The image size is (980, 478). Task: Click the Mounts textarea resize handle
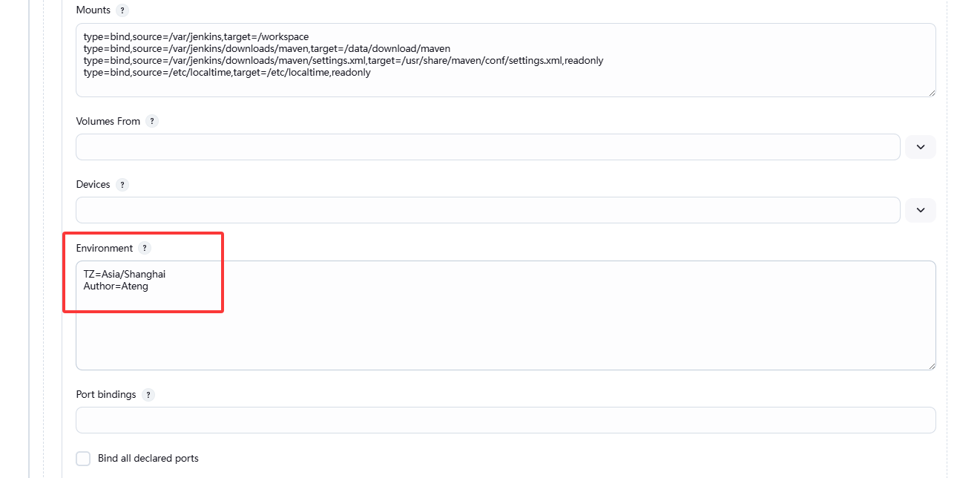931,92
